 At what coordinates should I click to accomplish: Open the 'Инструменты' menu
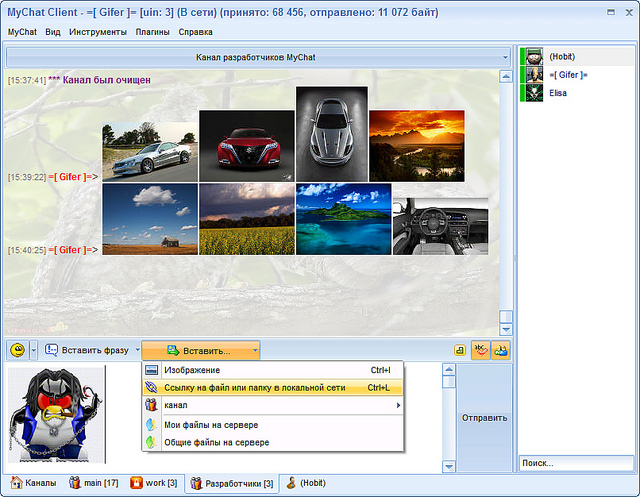(100, 32)
